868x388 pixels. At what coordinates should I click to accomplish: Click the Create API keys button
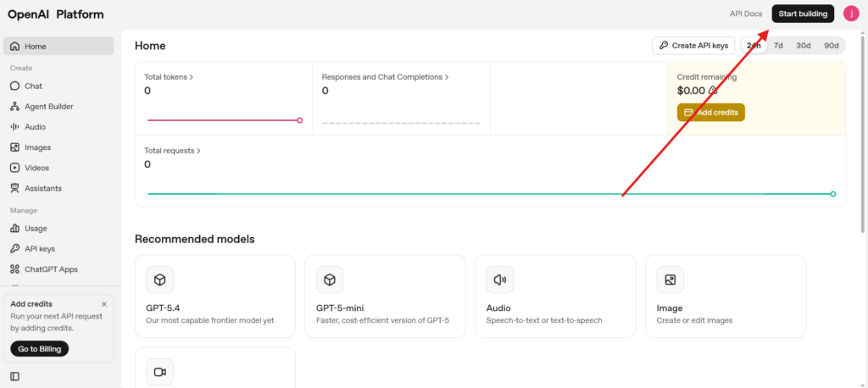coord(693,46)
